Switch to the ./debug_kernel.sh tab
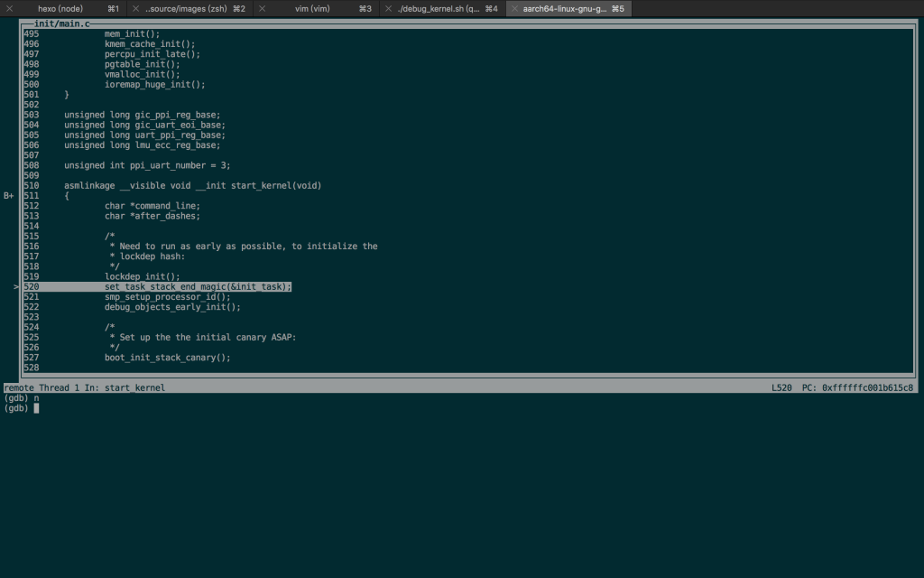This screenshot has width=924, height=578. tap(442, 9)
